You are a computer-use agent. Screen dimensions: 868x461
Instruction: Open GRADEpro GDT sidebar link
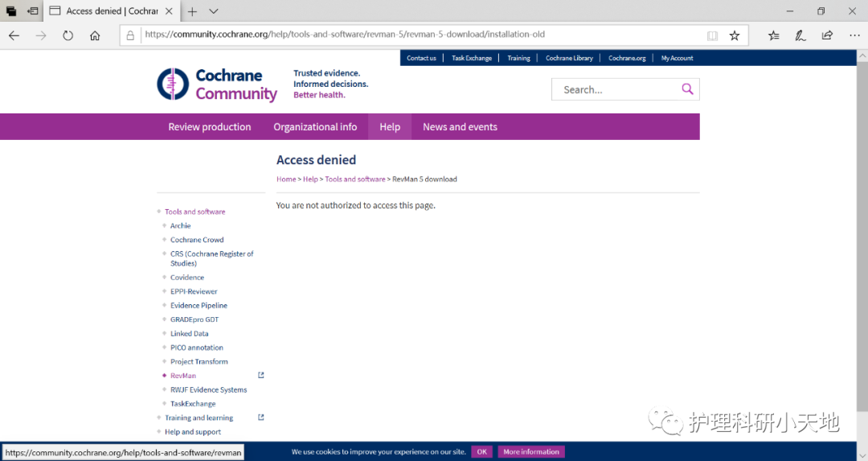[x=194, y=319]
